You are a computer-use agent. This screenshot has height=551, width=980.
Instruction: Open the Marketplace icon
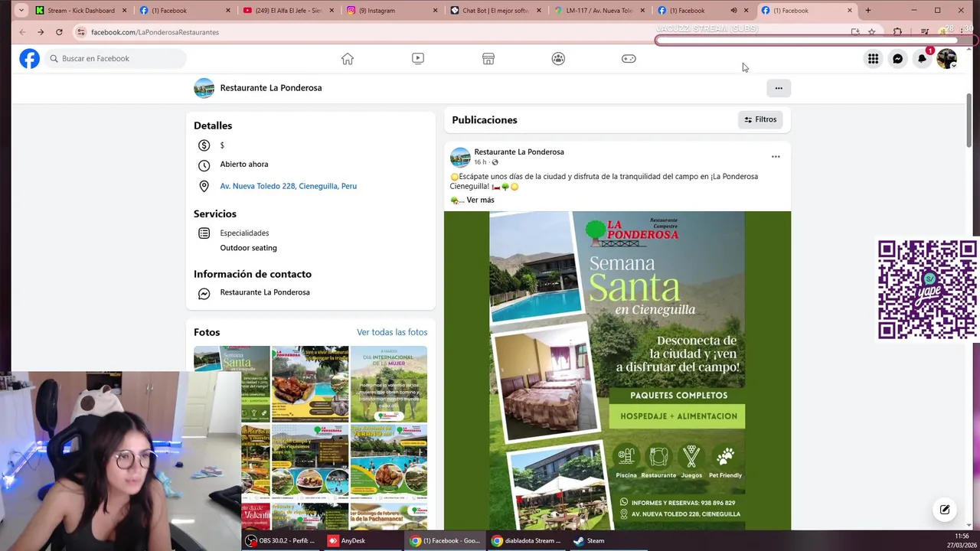[x=488, y=59]
